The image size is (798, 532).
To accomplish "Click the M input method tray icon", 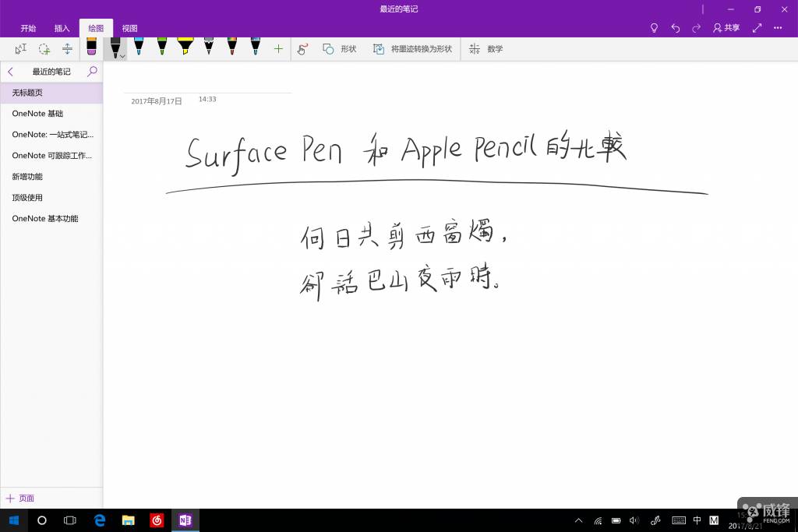I will coord(714,520).
